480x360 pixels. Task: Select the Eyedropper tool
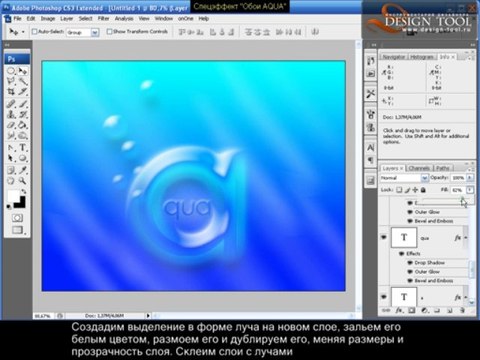point(23,170)
